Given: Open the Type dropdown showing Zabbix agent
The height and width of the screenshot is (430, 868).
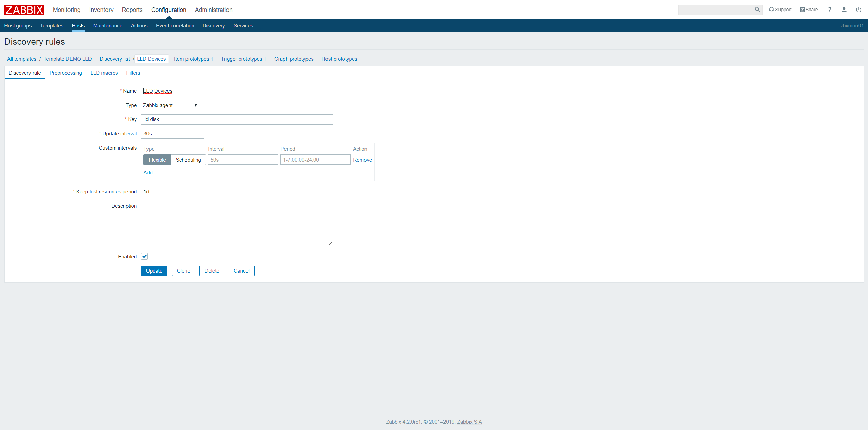Looking at the screenshot, I should pyautogui.click(x=171, y=105).
